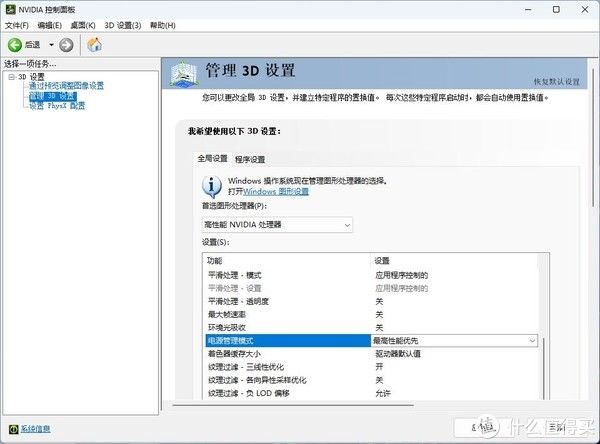
Task: Select 着色器缓存大小 row
Action: click(x=371, y=354)
